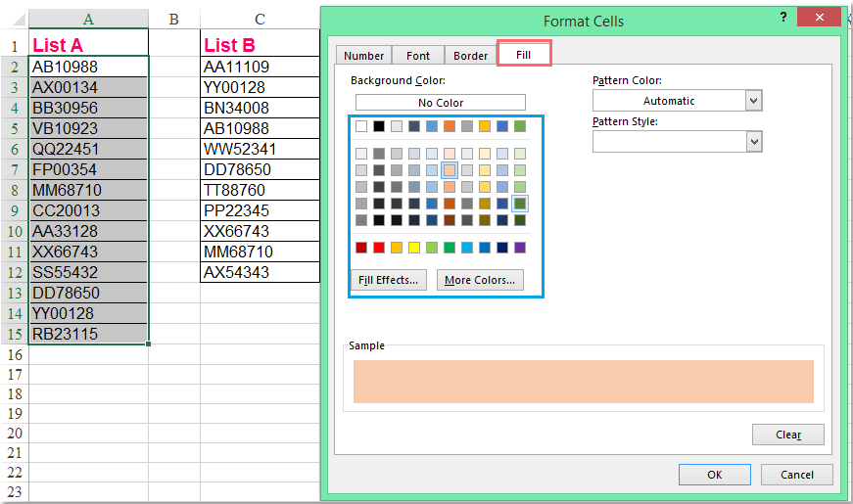
Task: Click the No Color button
Action: pos(440,102)
